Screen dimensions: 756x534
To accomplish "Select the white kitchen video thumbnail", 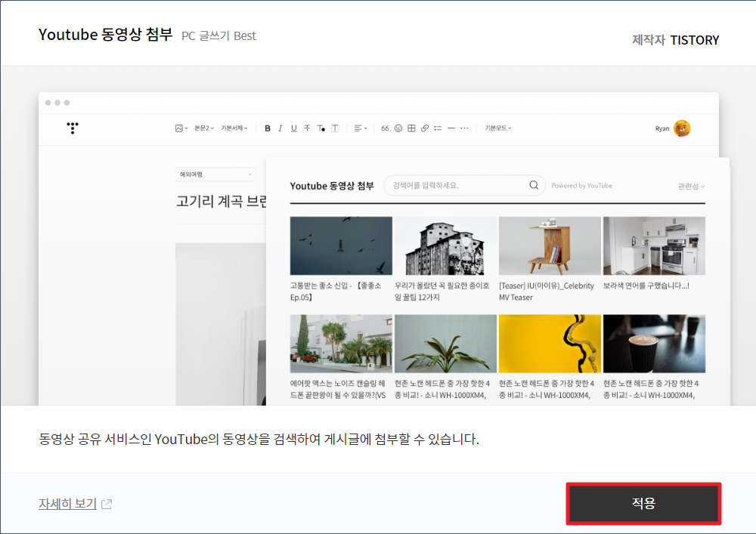I will tap(654, 245).
